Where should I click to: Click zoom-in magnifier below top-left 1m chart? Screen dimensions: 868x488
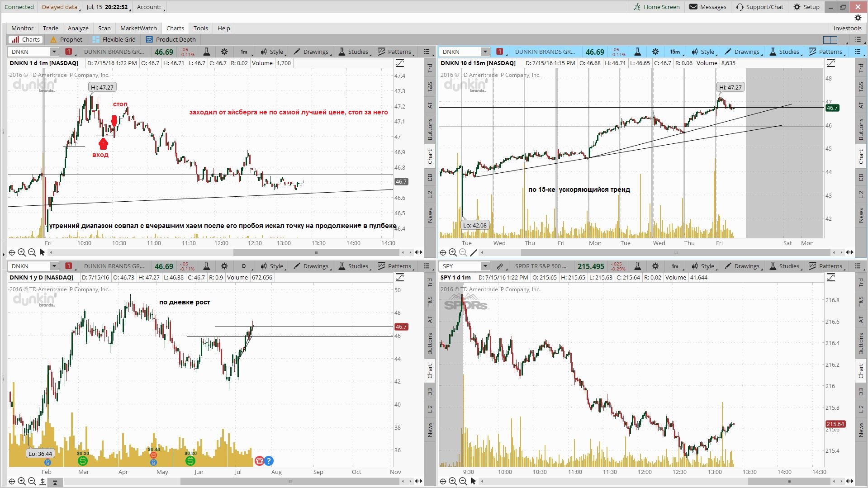(x=22, y=252)
